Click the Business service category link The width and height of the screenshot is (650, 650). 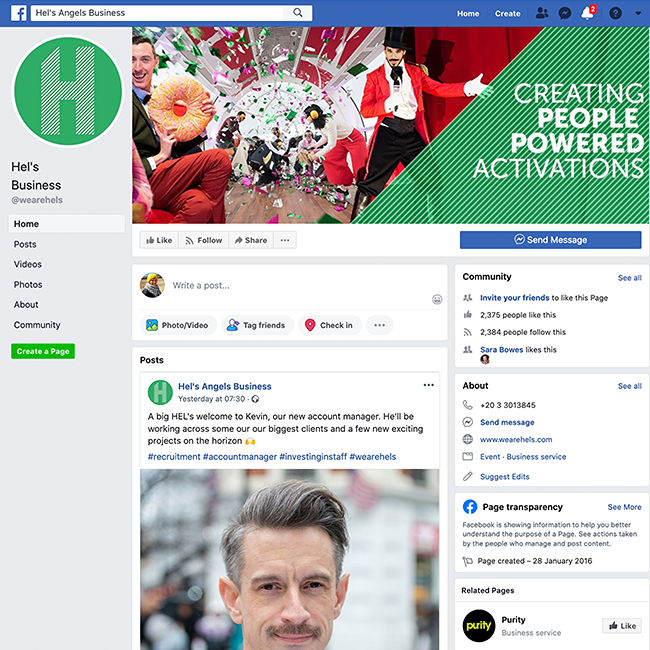pyautogui.click(x=536, y=457)
